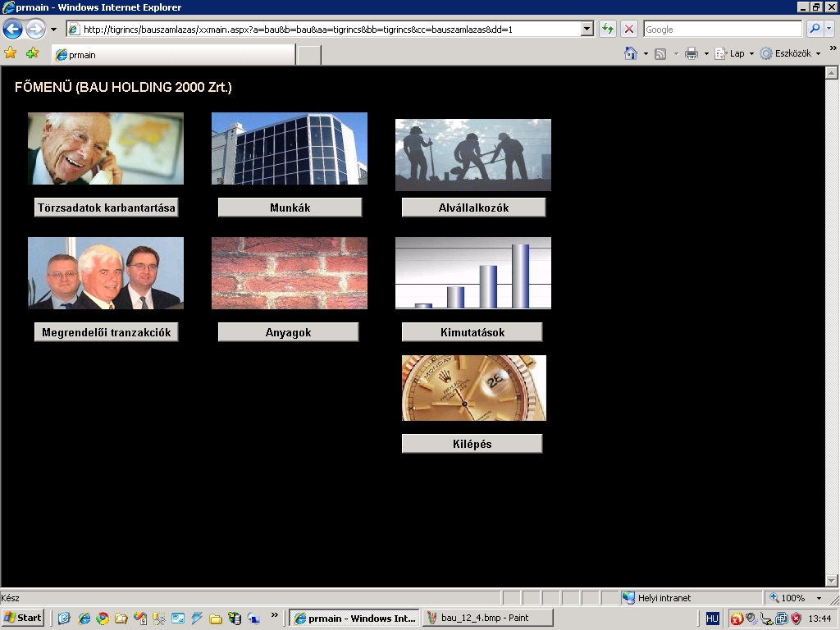The width and height of the screenshot is (840, 630).
Task: Expand the Print options dropdown arrow
Action: 706,53
